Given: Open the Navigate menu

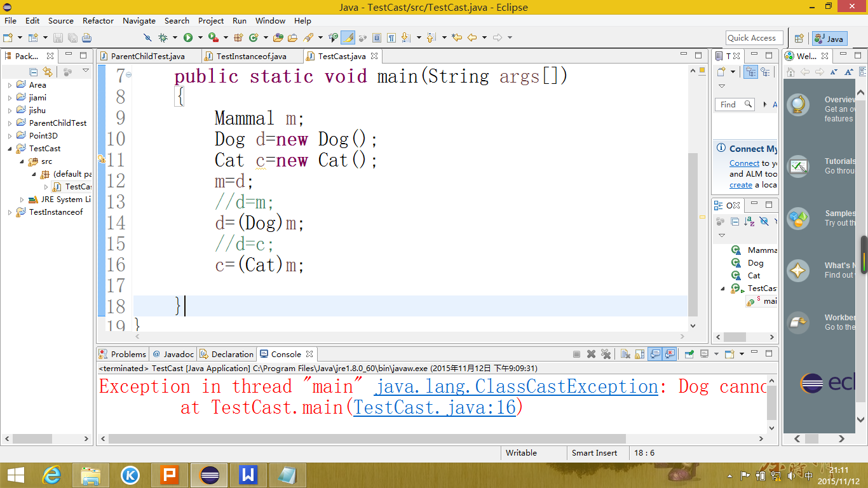Looking at the screenshot, I should tap(139, 20).
